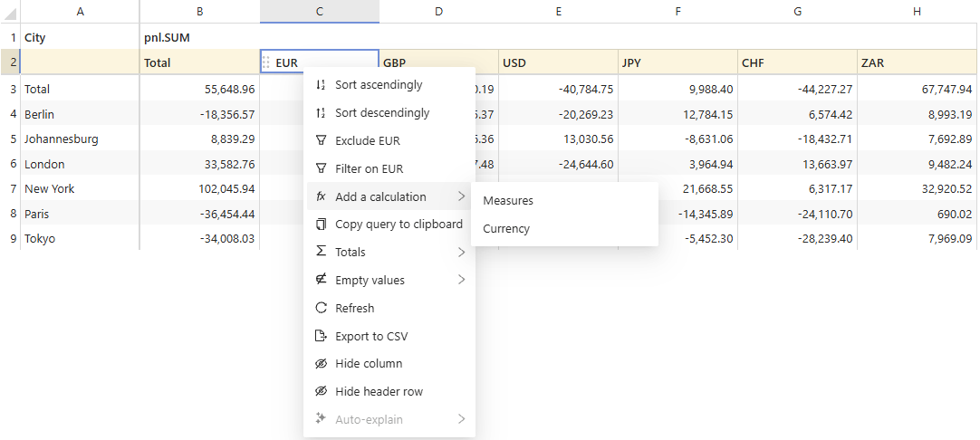Select Filter on EUR menu entry
The height and width of the screenshot is (440, 980).
(x=389, y=168)
